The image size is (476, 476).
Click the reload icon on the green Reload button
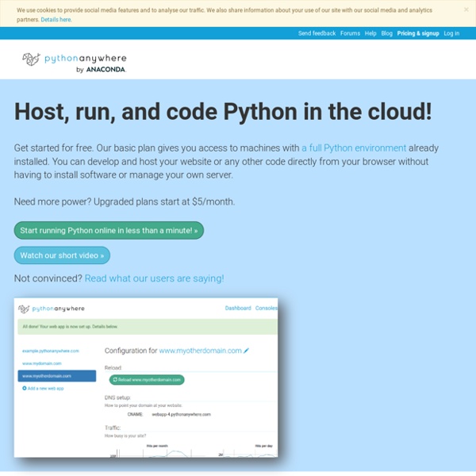(115, 380)
